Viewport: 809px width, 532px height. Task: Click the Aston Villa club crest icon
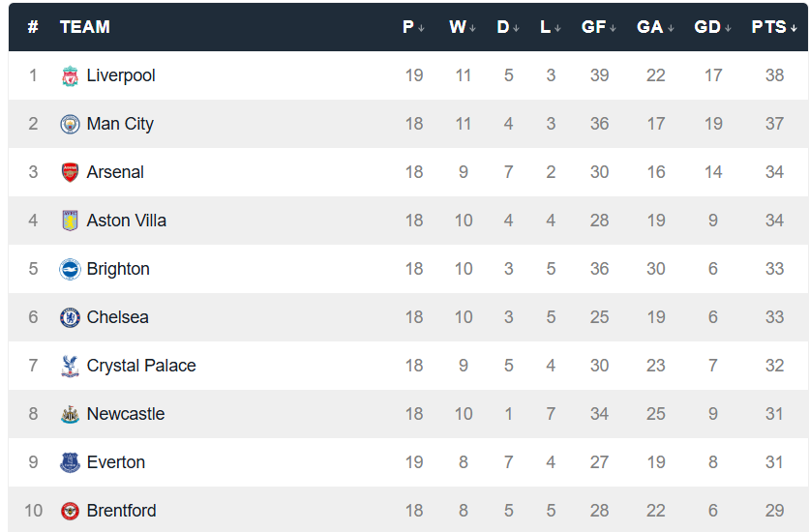[x=70, y=221]
